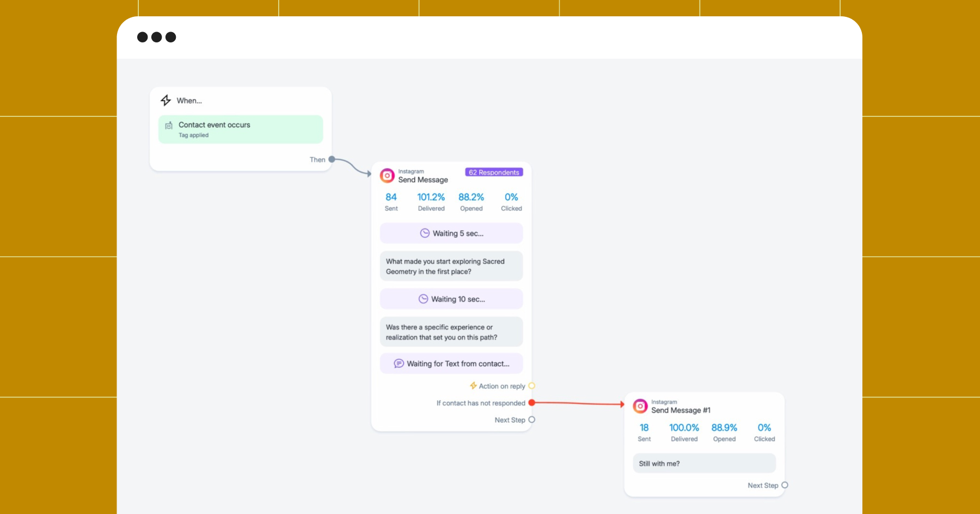This screenshot has height=514, width=980.
Task: Click Next Step connector in Send Message card
Action: click(x=532, y=419)
